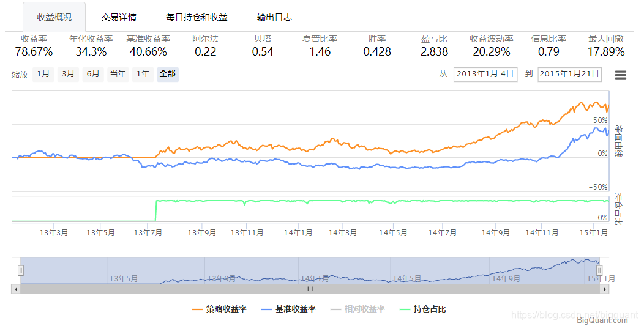Click the 持仓占比 vertical axis title
This screenshot has height=326, width=644.
[x=618, y=209]
